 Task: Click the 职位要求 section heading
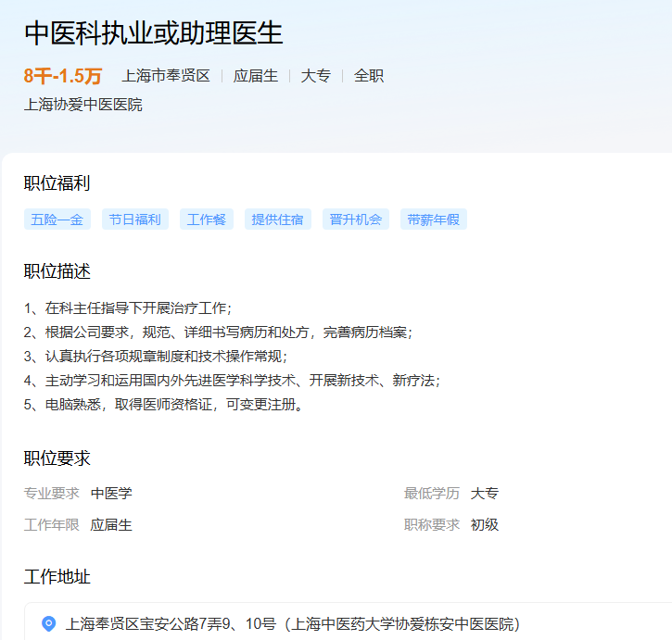57,458
